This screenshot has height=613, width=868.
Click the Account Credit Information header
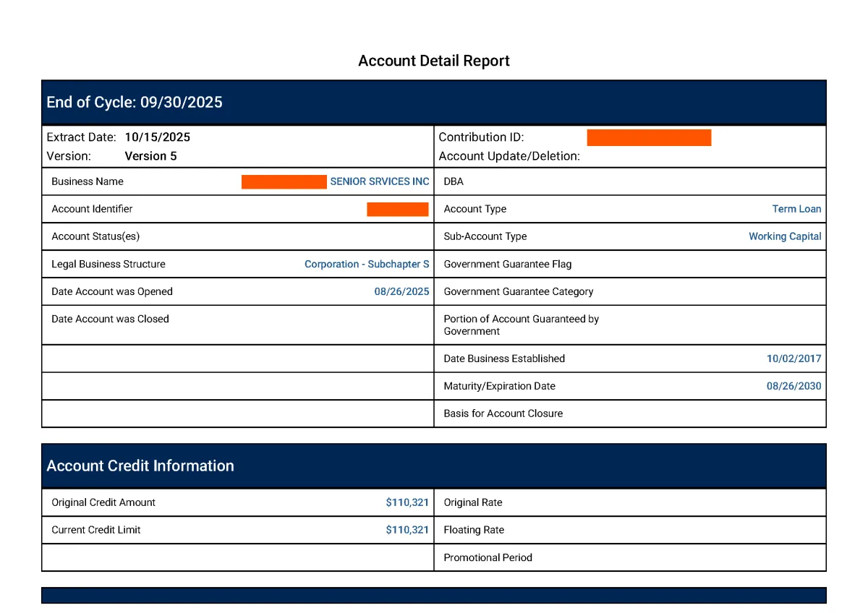click(x=140, y=466)
